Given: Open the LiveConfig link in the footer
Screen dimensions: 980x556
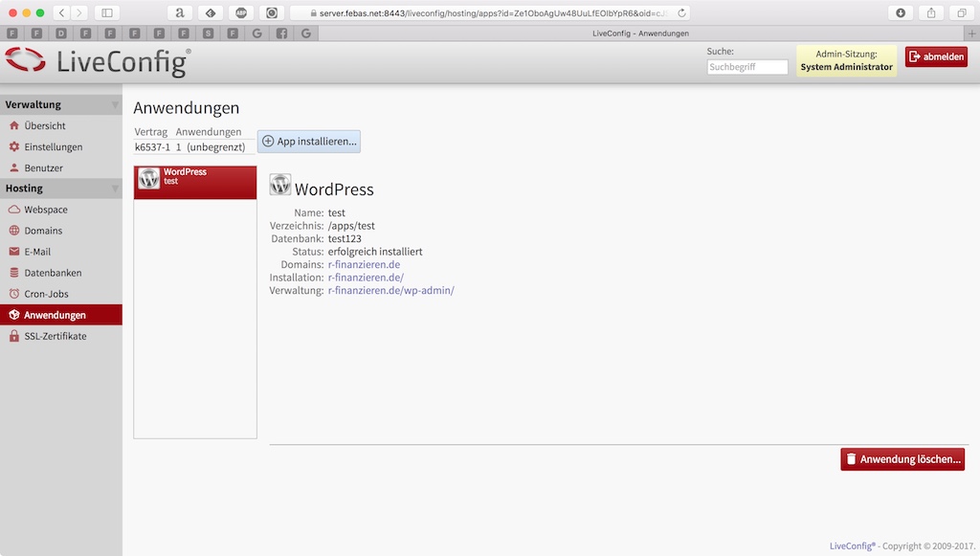Looking at the screenshot, I should 853,546.
